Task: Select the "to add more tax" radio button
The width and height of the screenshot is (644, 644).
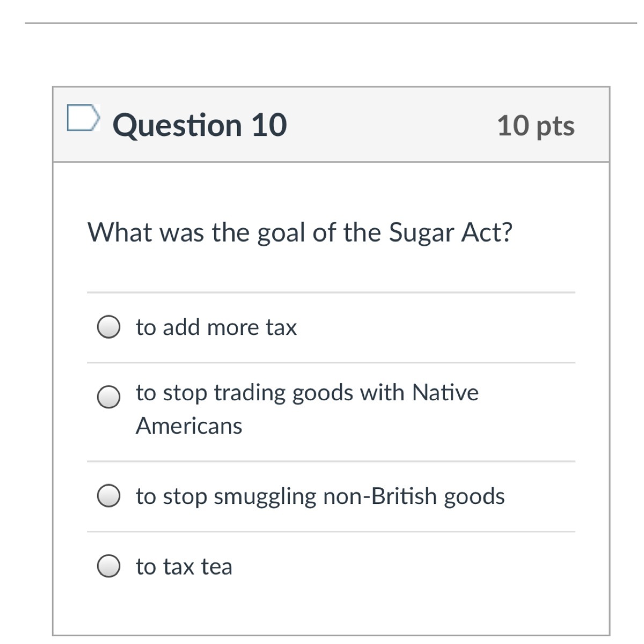Action: [108, 327]
